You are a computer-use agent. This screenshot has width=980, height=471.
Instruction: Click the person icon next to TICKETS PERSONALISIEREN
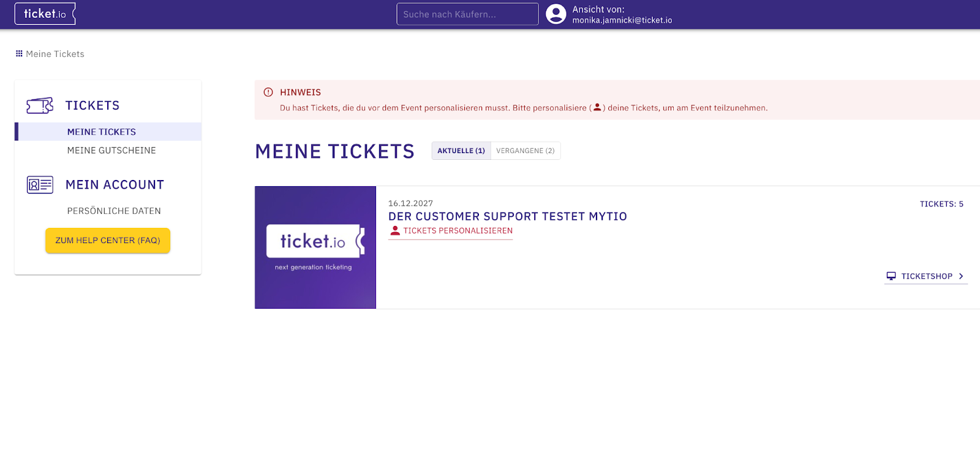[394, 230]
